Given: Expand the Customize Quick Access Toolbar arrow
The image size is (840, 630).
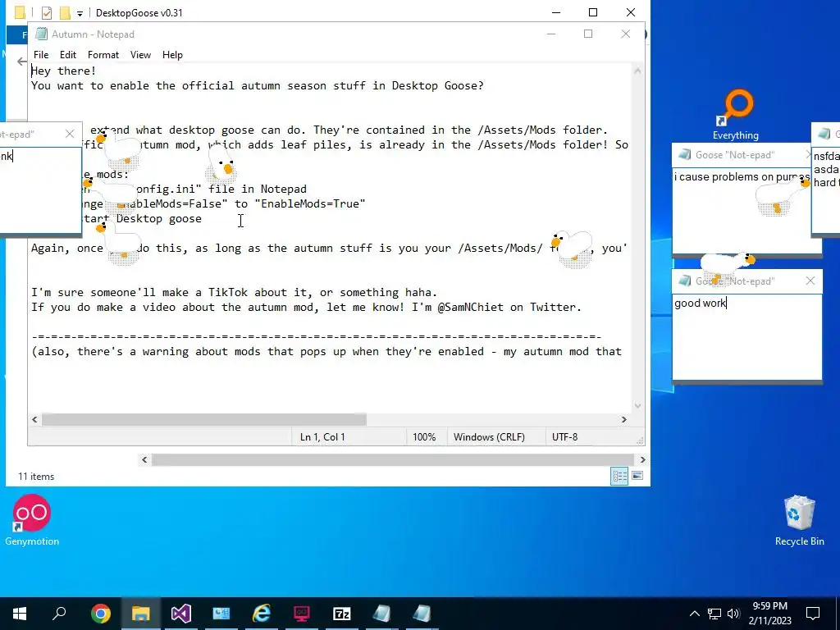Looking at the screenshot, I should tap(80, 13).
